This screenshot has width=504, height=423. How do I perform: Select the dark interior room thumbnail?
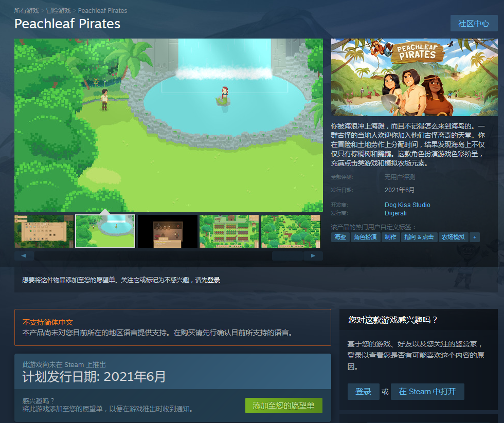click(168, 232)
